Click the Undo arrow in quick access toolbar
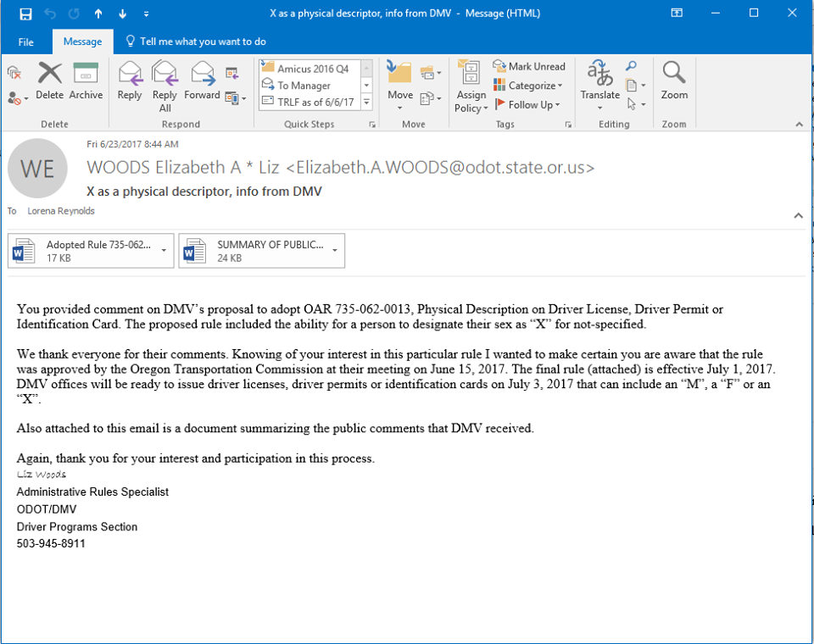This screenshot has width=814, height=644. click(x=50, y=14)
